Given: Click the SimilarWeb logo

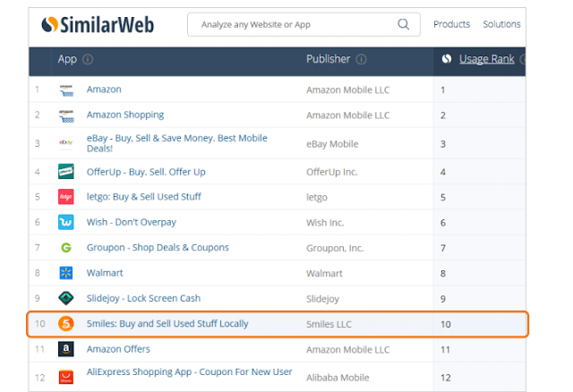Looking at the screenshot, I should [x=98, y=25].
